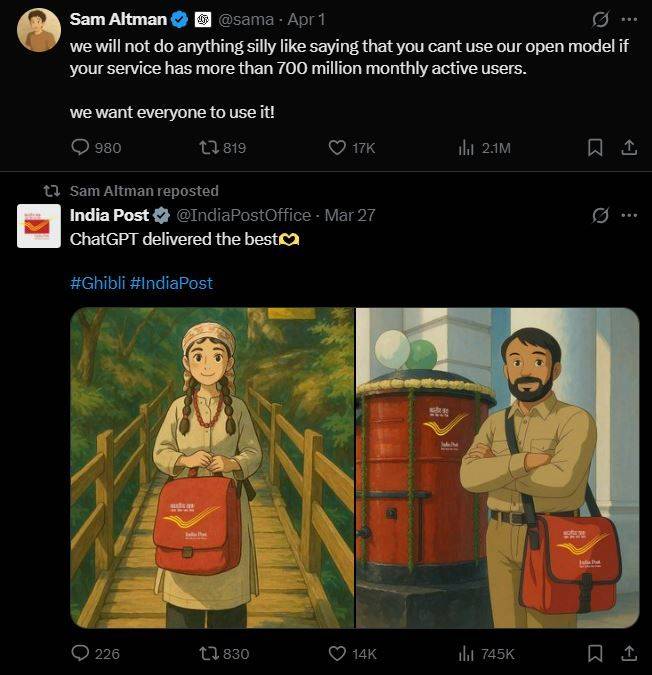Like Sam Altman's tweet with 17K likes
652x675 pixels.
pos(338,148)
